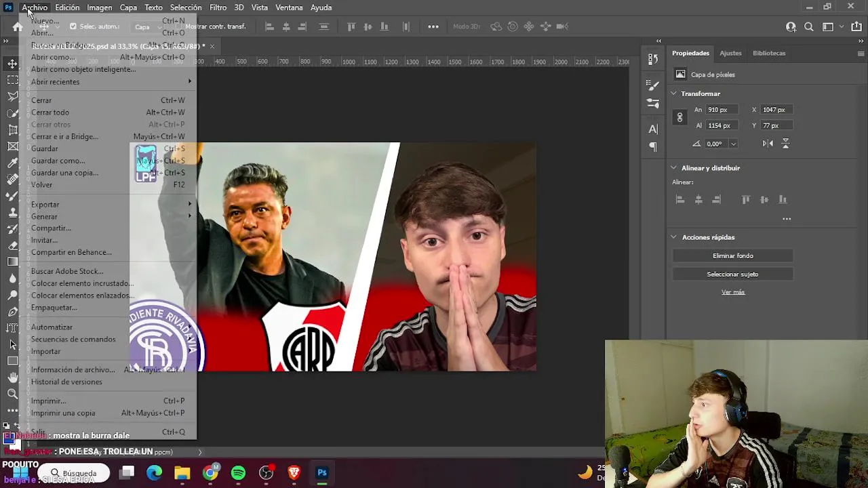Screen dimensions: 868x488
Task: Click the Seleccionar sujeto button
Action: [733, 274]
